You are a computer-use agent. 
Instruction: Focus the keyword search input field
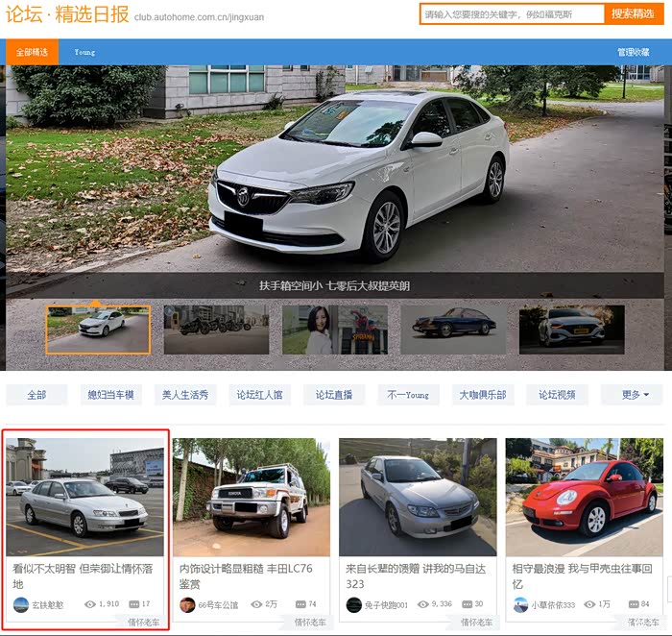[512, 14]
